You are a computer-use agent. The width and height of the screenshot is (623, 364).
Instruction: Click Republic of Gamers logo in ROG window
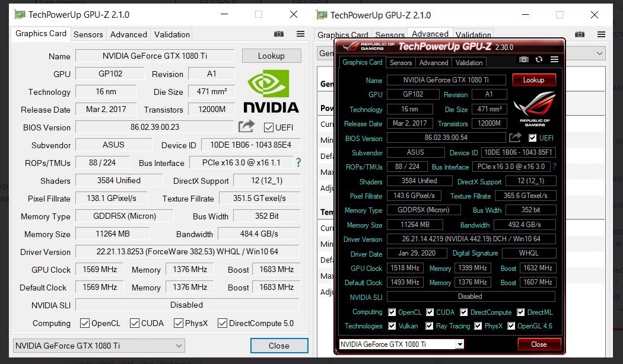point(535,108)
